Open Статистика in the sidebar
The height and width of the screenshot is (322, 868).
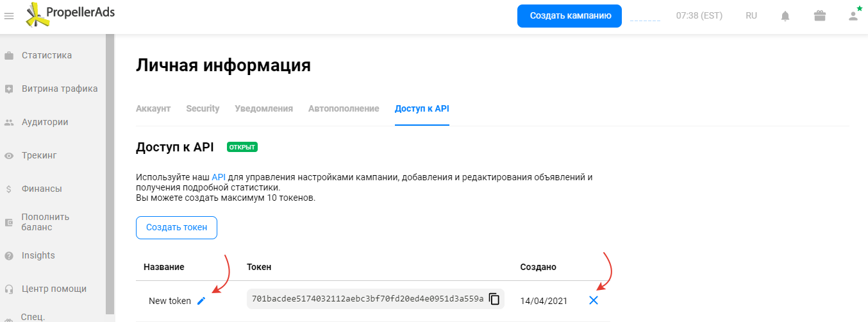coord(47,55)
